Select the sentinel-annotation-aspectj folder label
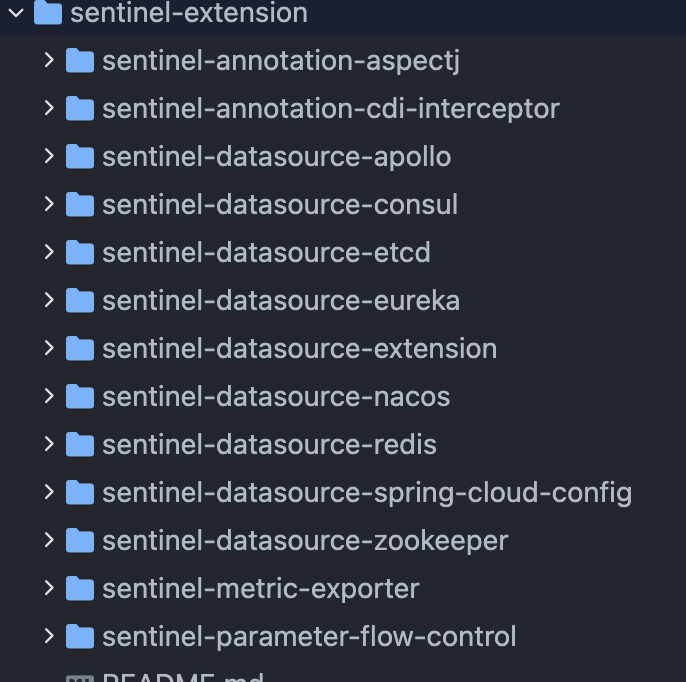 (x=281, y=61)
